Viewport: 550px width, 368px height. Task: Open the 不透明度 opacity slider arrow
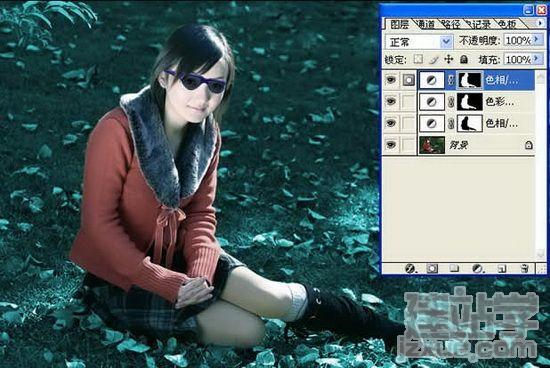(x=537, y=40)
